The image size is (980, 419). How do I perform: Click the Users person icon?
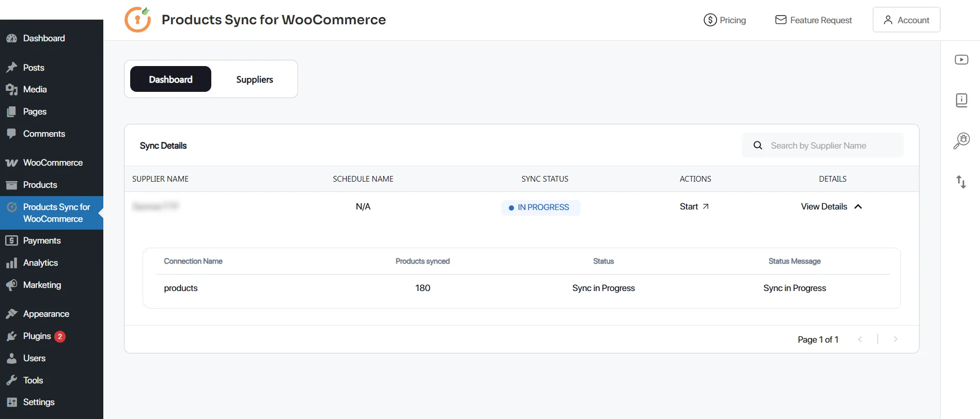tap(11, 358)
